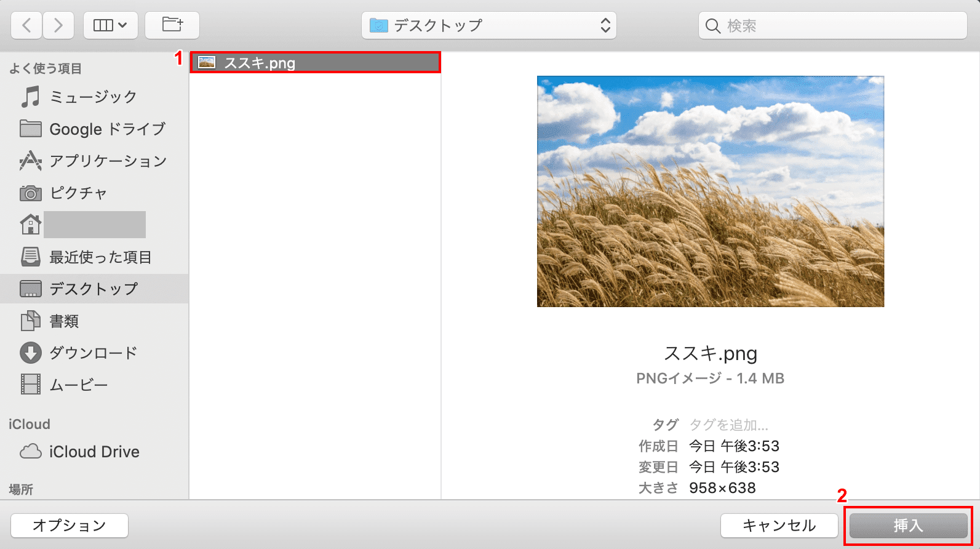The width and height of the screenshot is (980, 549).
Task: Select デスクトップ in the sidebar
Action: click(94, 289)
